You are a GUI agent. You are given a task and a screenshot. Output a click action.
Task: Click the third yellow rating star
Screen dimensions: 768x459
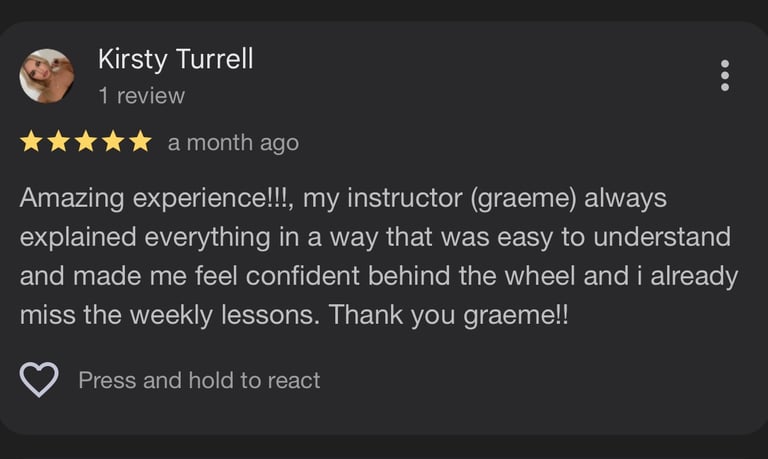[x=86, y=141]
